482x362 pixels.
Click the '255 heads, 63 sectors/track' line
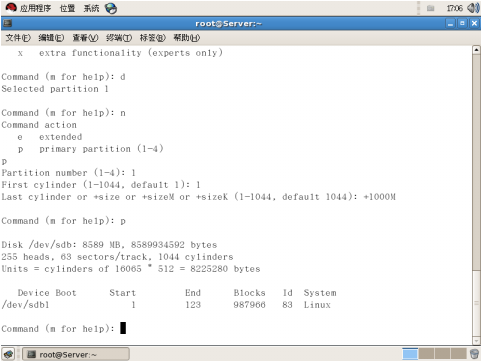click(117, 257)
